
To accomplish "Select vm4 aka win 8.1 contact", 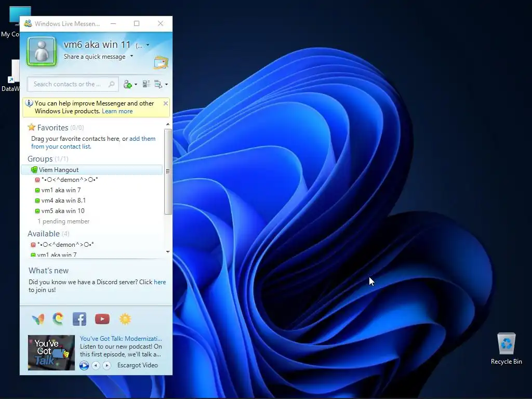I will pyautogui.click(x=63, y=201).
